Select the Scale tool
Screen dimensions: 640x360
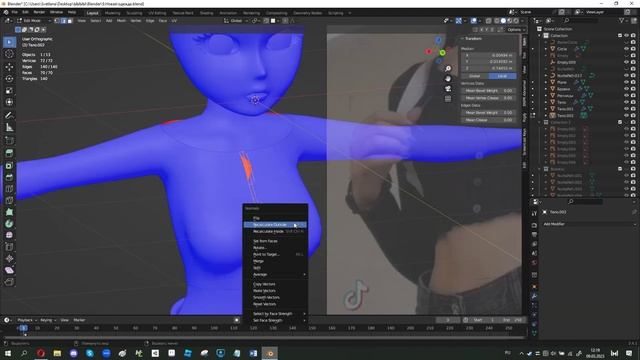click(9, 90)
